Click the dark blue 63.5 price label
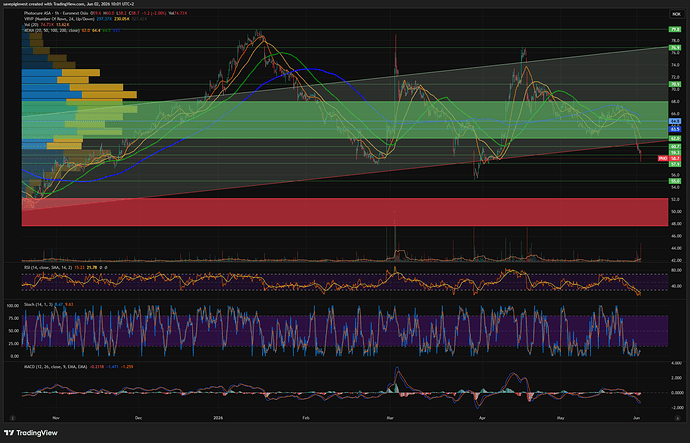Image resolution: width=690 pixels, height=443 pixels. (x=675, y=129)
